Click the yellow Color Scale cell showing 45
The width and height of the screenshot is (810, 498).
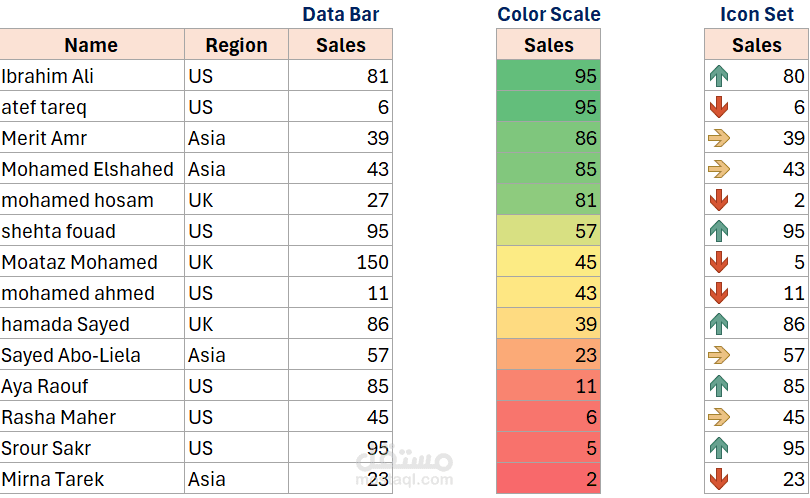[549, 262]
